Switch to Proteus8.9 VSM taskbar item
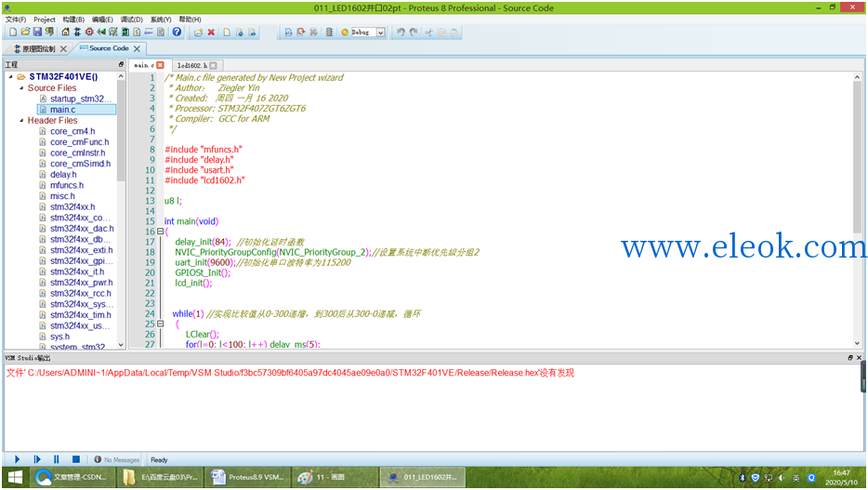868x490 pixels. coord(248,477)
